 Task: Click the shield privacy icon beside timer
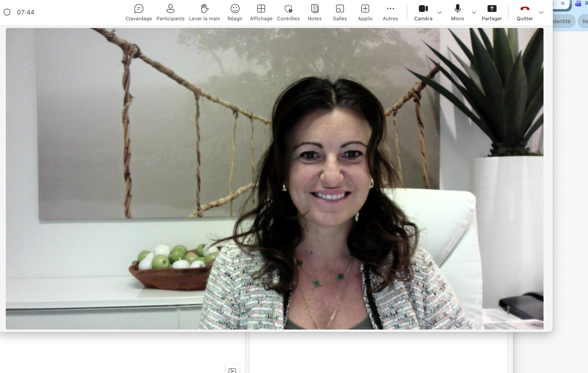(7, 12)
